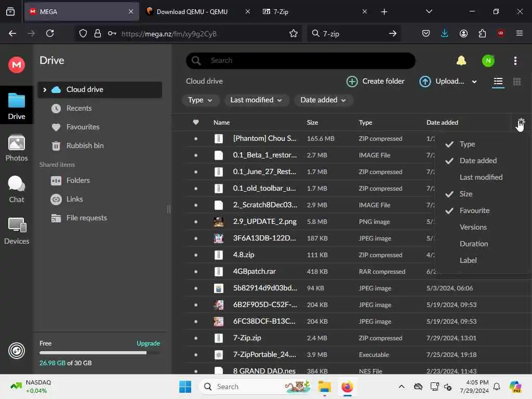This screenshot has width=532, height=399.
Task: Toggle the Size column option
Action: (x=466, y=194)
